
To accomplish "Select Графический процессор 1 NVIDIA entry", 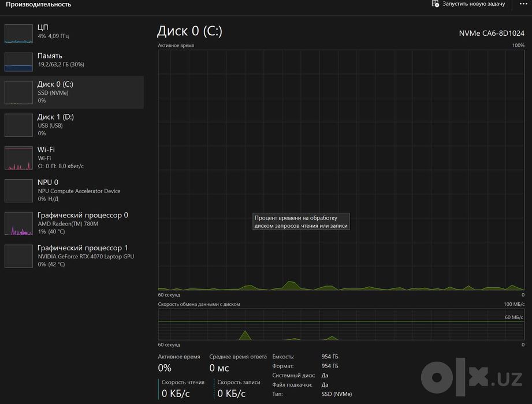I will [x=72, y=256].
